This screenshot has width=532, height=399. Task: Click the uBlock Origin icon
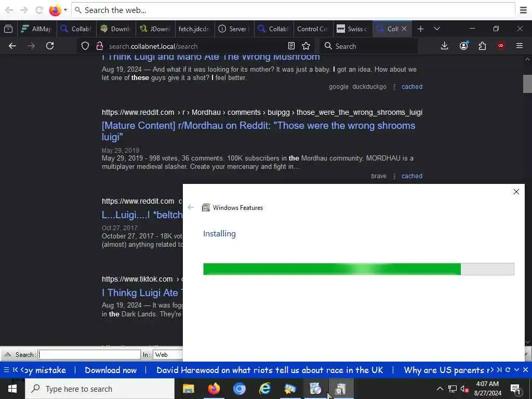pos(501,46)
